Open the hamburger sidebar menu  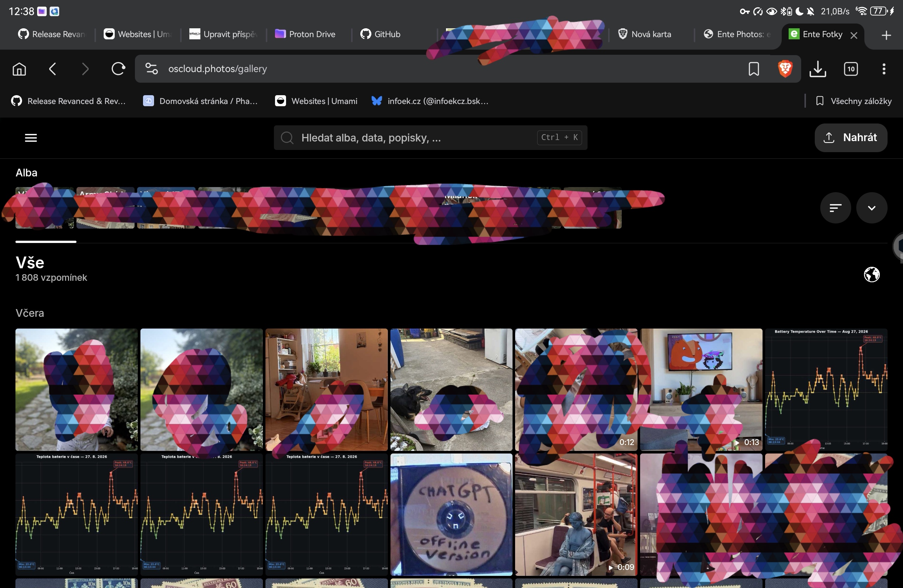31,138
